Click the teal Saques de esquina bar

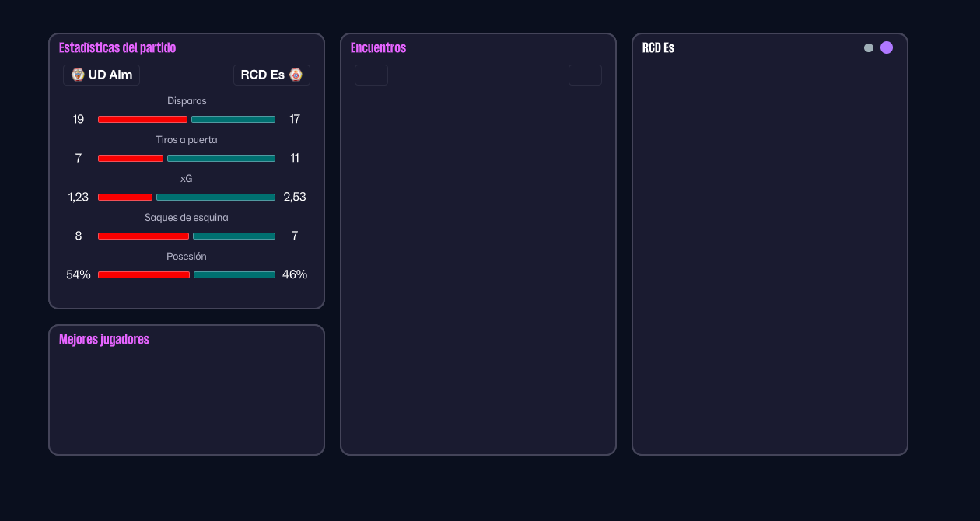tap(234, 236)
